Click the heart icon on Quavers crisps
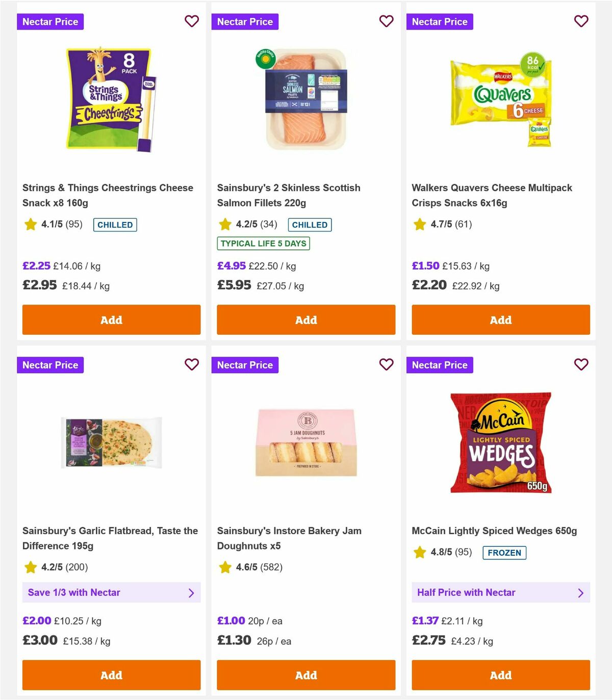Viewport: 612px width, 700px height. [581, 21]
